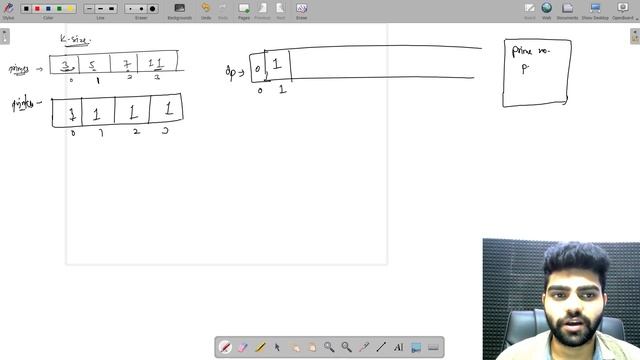640x360 pixels.
Task: Select the yellow pen color
Action: [x=70, y=9]
